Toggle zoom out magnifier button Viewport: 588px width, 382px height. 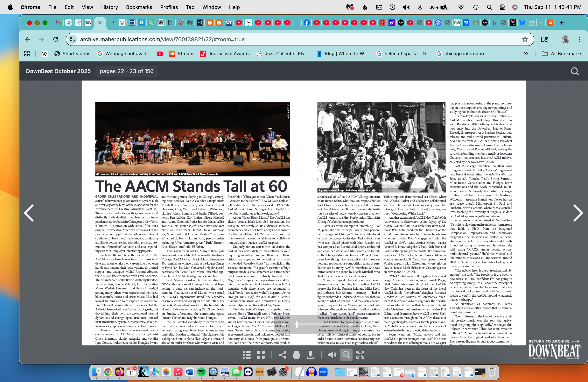coord(346,355)
